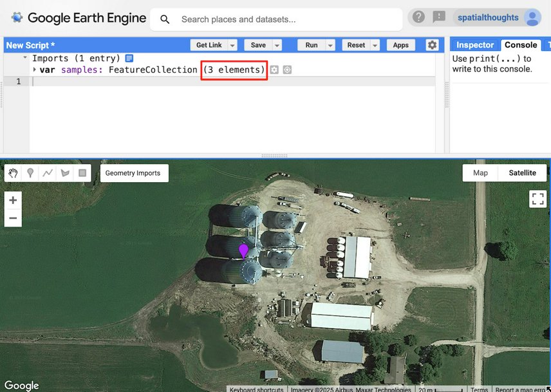The image size is (551, 392).
Task: Open the code editor settings gear
Action: (432, 44)
